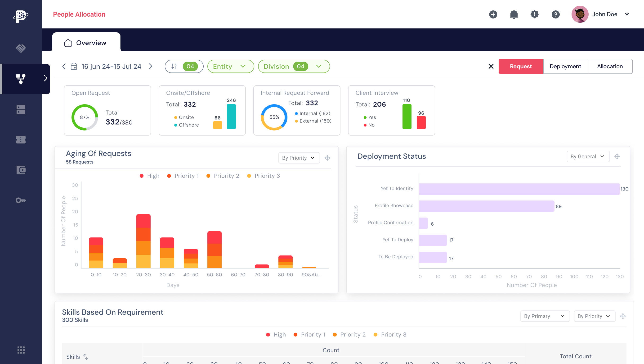This screenshot has height=364, width=644.
Task: Select the Overview tab
Action: point(86,43)
